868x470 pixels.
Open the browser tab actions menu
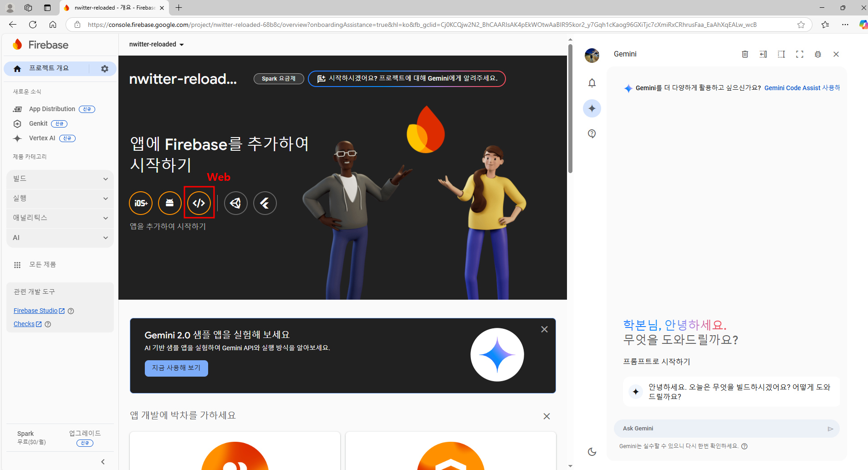[47, 8]
